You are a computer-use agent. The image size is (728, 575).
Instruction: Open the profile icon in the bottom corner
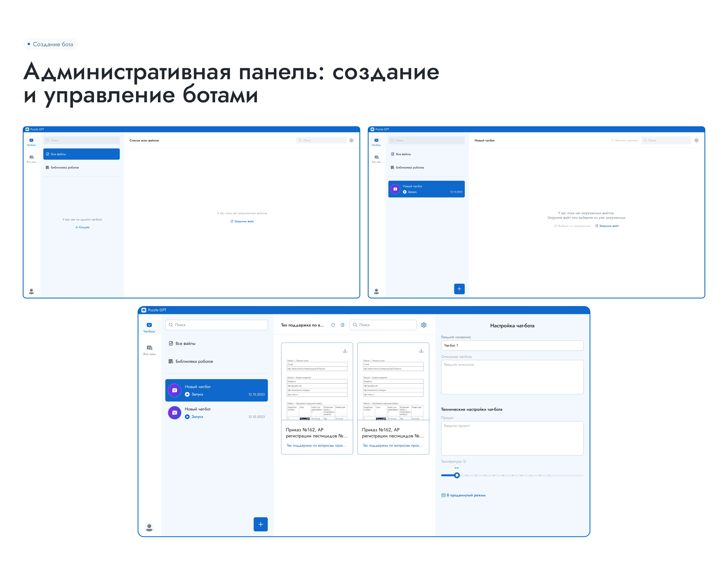click(150, 526)
